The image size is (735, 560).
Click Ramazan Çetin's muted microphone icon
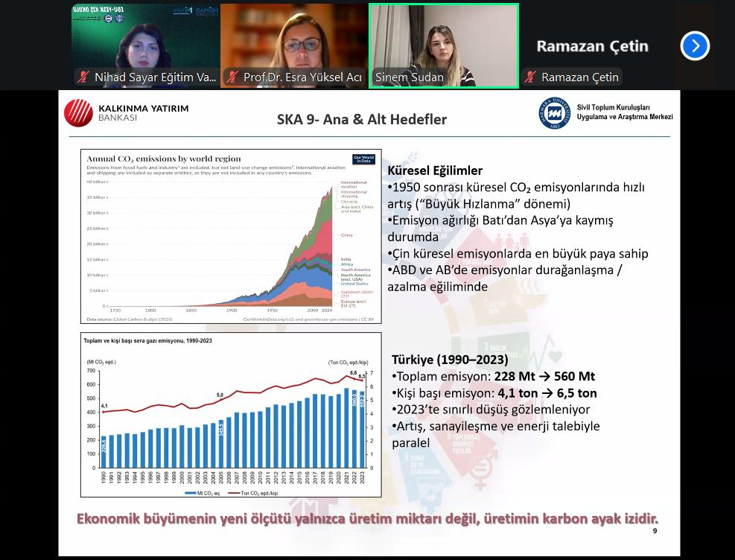point(531,77)
